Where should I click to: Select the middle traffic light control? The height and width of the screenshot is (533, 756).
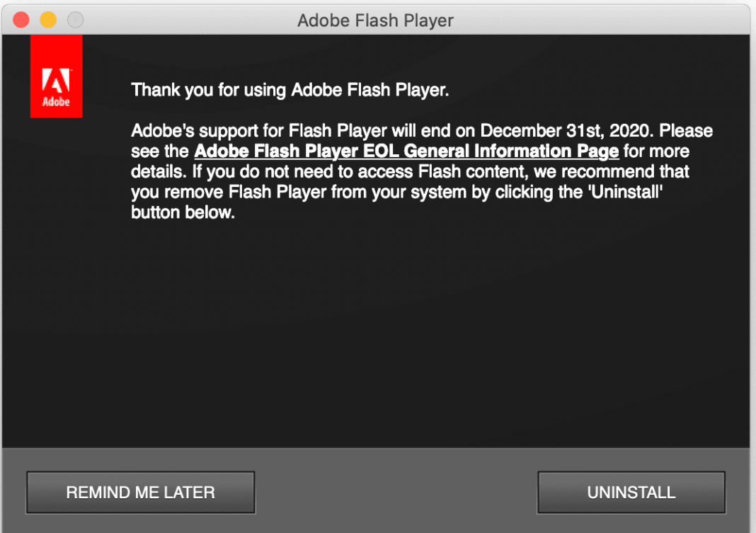(47, 20)
